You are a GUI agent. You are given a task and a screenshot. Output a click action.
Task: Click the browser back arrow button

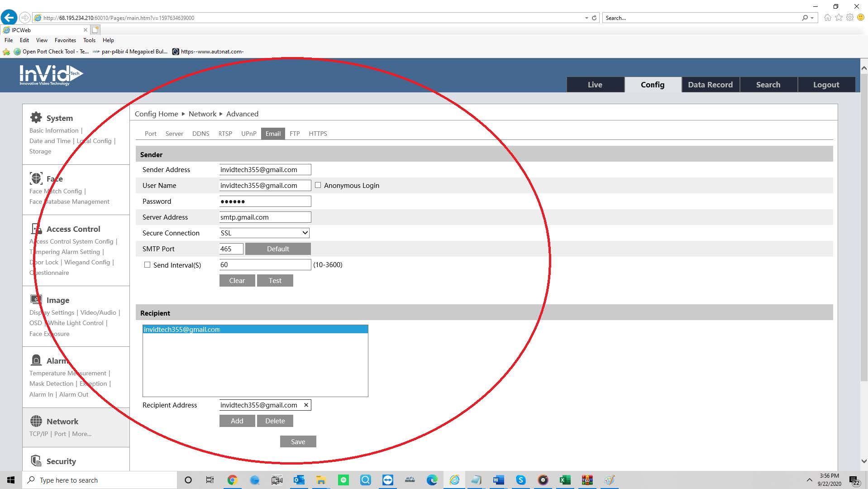tap(9, 18)
